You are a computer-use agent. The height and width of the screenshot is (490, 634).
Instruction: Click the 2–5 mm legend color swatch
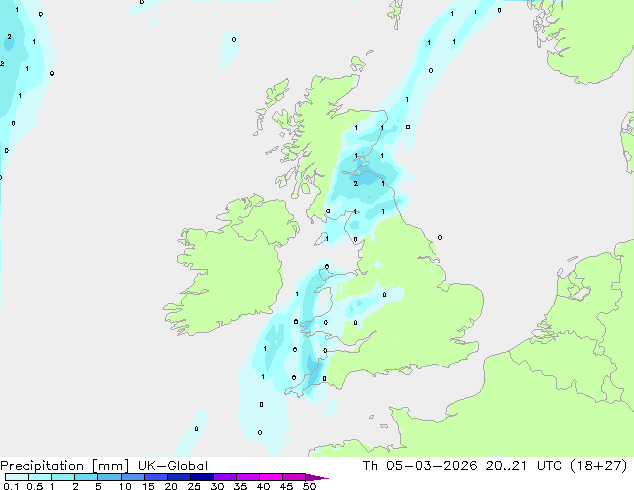pyautogui.click(x=86, y=477)
